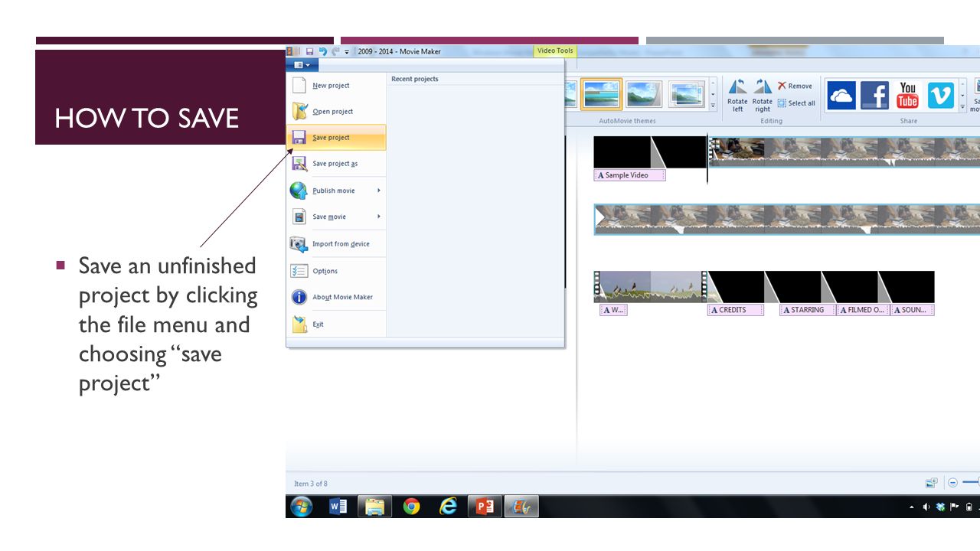Screen dimensions: 980x551
Task: Choose Open project from file menu
Action: (336, 112)
